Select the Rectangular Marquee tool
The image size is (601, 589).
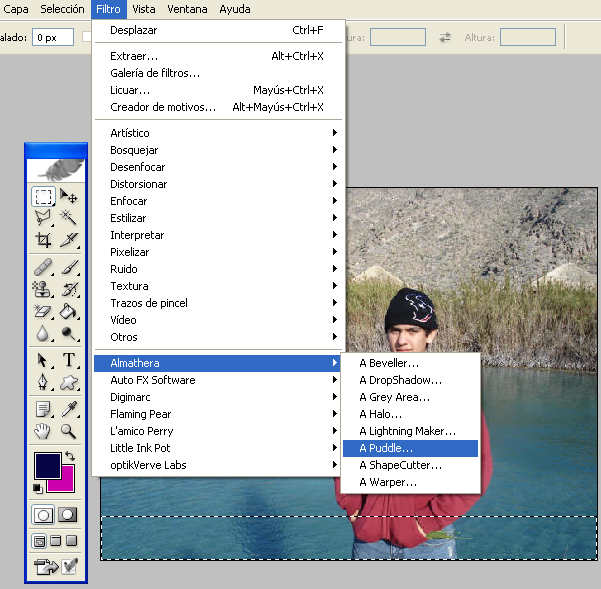43,196
